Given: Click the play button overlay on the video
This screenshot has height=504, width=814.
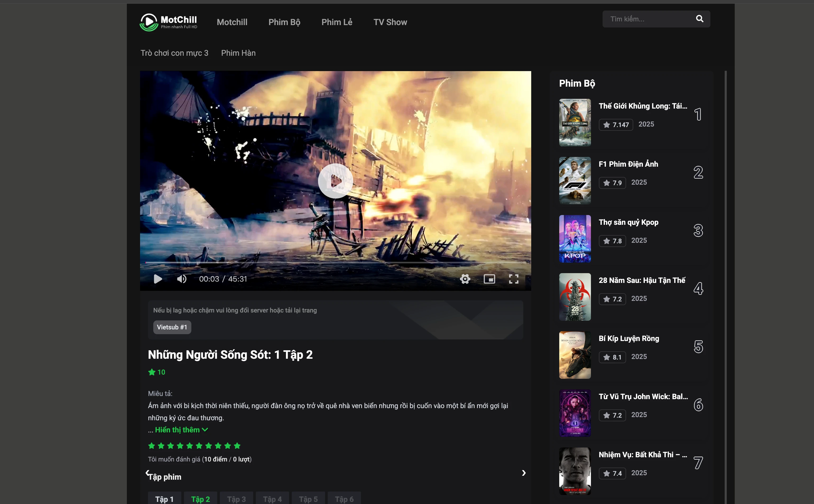Looking at the screenshot, I should point(335,180).
